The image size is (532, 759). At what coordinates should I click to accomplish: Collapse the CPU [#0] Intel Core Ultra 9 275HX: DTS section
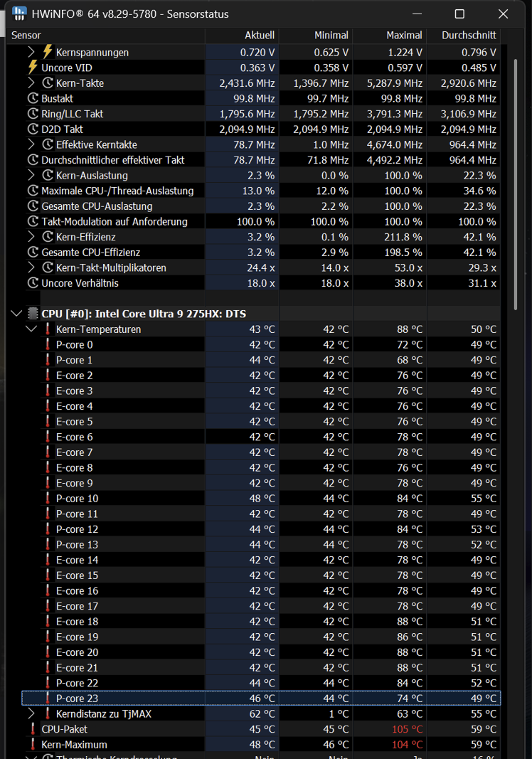[16, 314]
